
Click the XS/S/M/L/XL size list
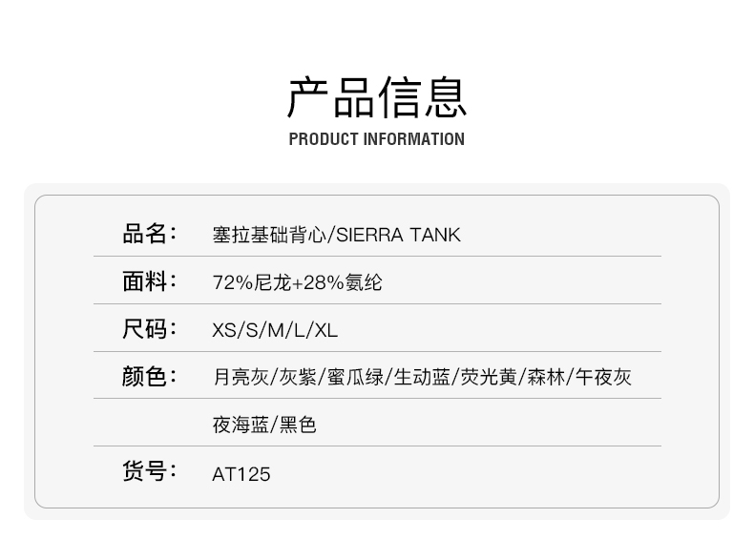click(x=275, y=330)
